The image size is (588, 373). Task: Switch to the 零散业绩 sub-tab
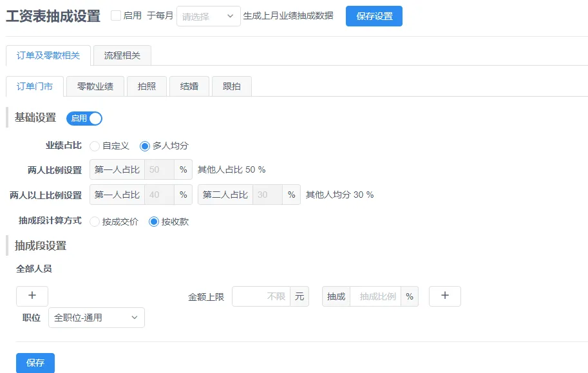[95, 86]
